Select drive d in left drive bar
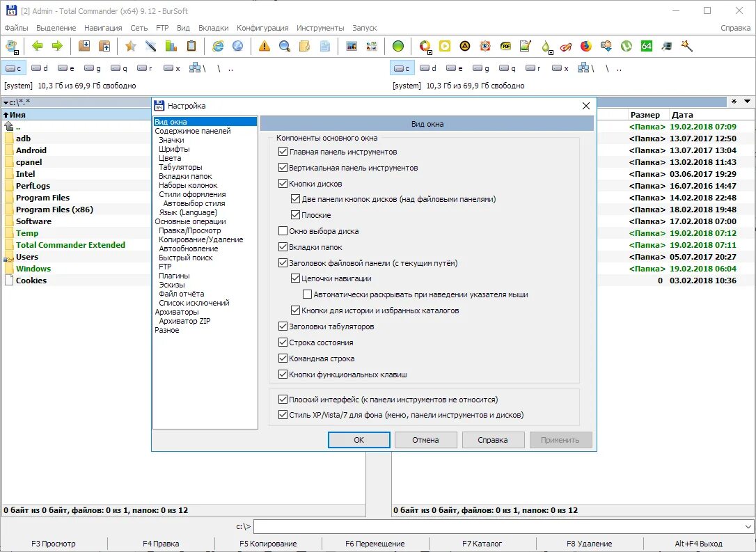 (x=40, y=68)
